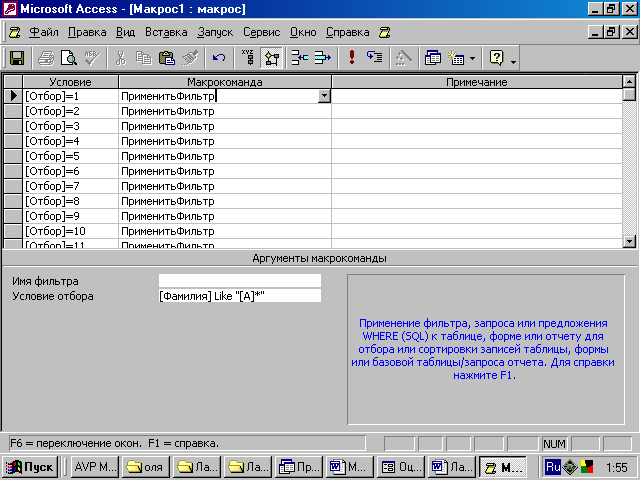The height and width of the screenshot is (480, 640).
Task: Click the macro icon left of Файл
Action: tap(15, 32)
